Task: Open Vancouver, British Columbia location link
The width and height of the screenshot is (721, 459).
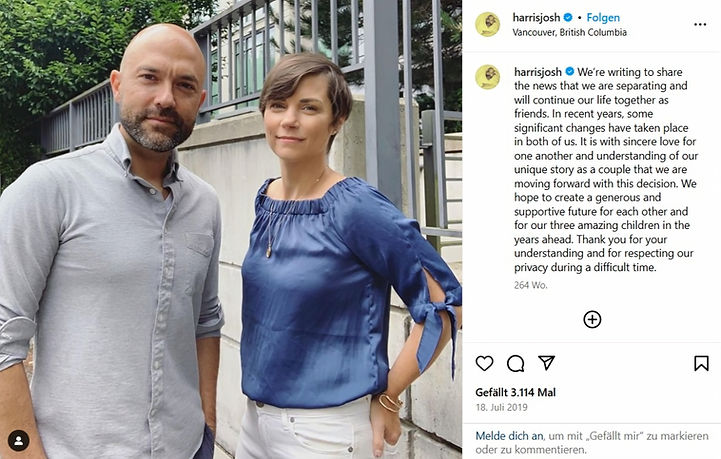Action: pos(569,32)
